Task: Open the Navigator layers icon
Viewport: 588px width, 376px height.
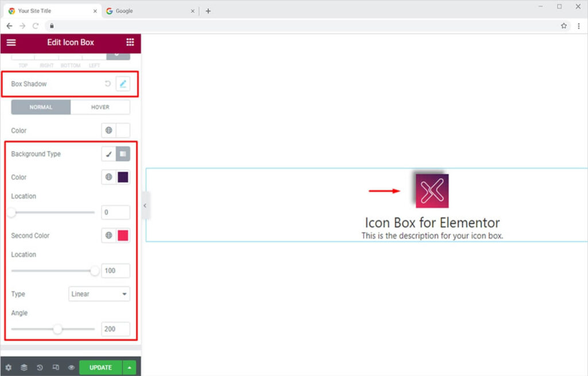Action: click(24, 367)
